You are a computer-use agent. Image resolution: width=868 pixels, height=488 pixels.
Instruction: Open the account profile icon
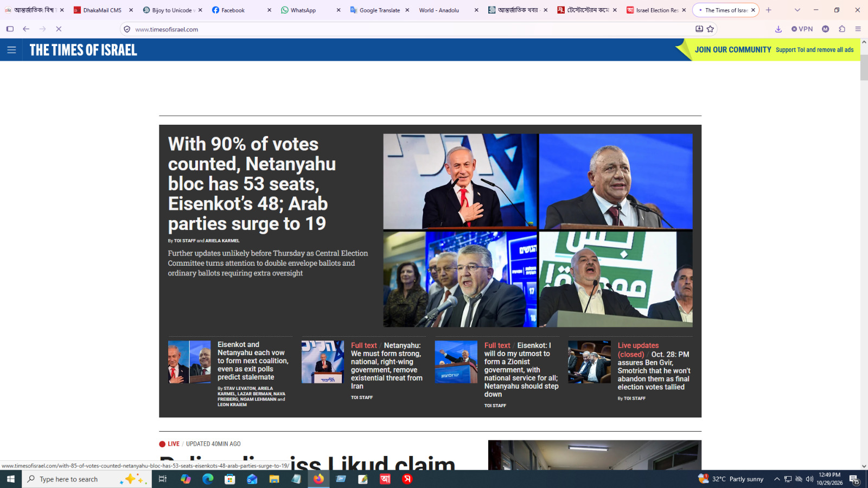(826, 29)
